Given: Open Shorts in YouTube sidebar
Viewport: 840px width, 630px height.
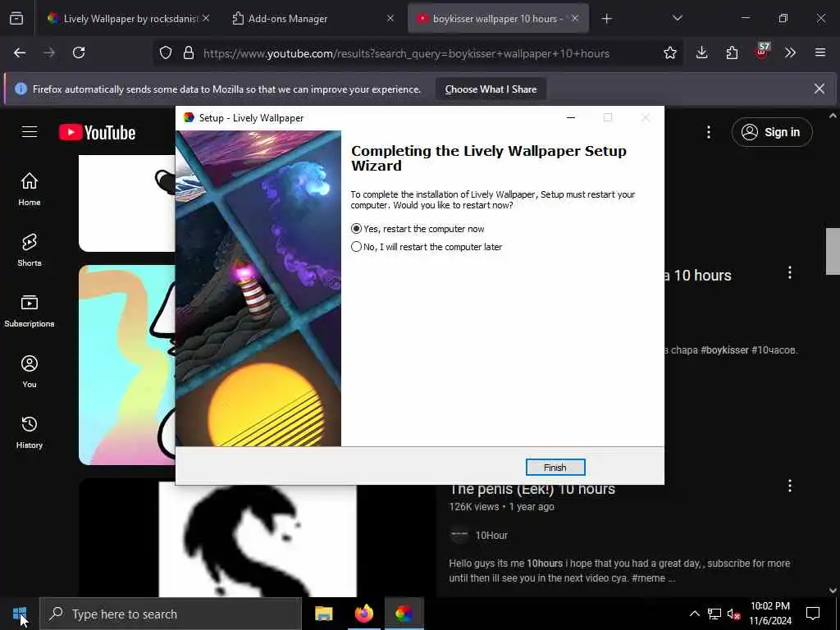Looking at the screenshot, I should tap(30, 249).
